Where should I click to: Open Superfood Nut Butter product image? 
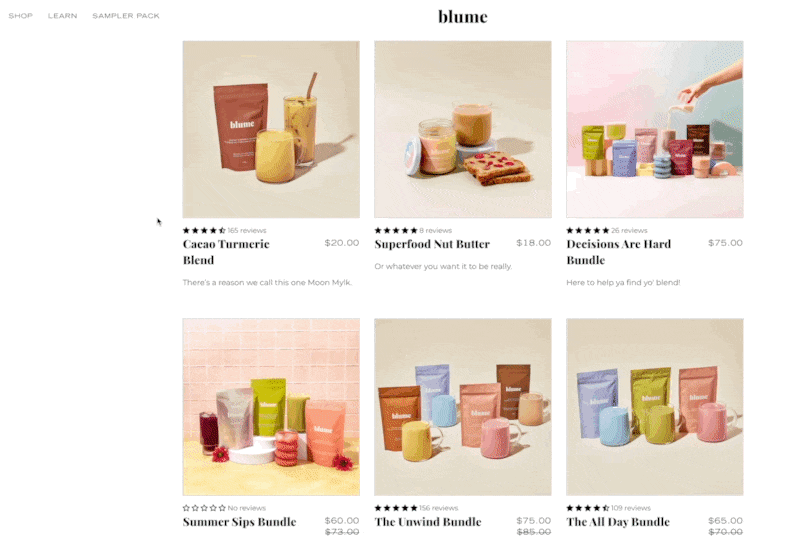463,130
